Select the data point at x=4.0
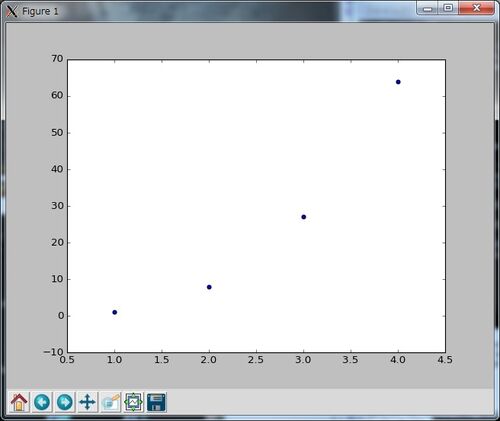Screen dimensions: 500x421 [398, 82]
